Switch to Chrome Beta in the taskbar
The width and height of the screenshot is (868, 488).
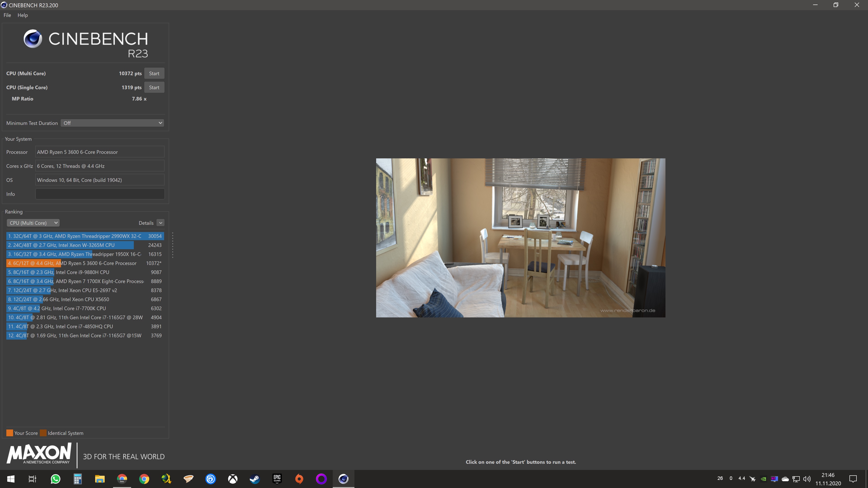[122, 479]
